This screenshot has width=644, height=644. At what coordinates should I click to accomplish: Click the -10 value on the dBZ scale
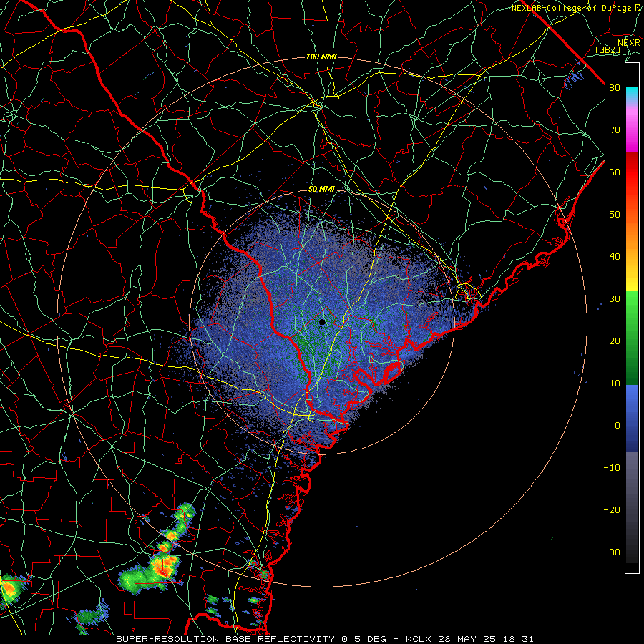point(612,468)
